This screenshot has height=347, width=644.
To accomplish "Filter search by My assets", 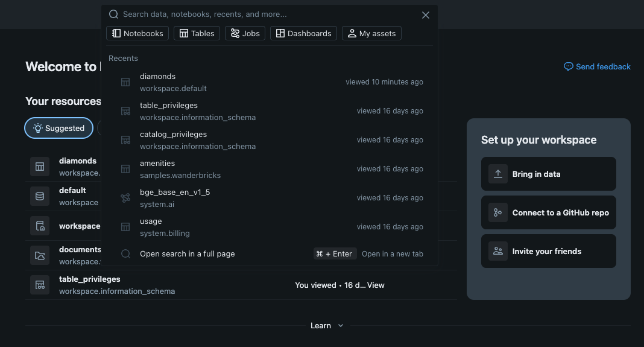I will point(371,33).
